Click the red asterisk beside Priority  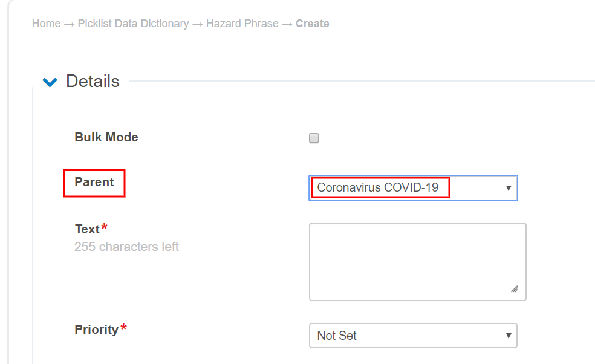point(124,328)
